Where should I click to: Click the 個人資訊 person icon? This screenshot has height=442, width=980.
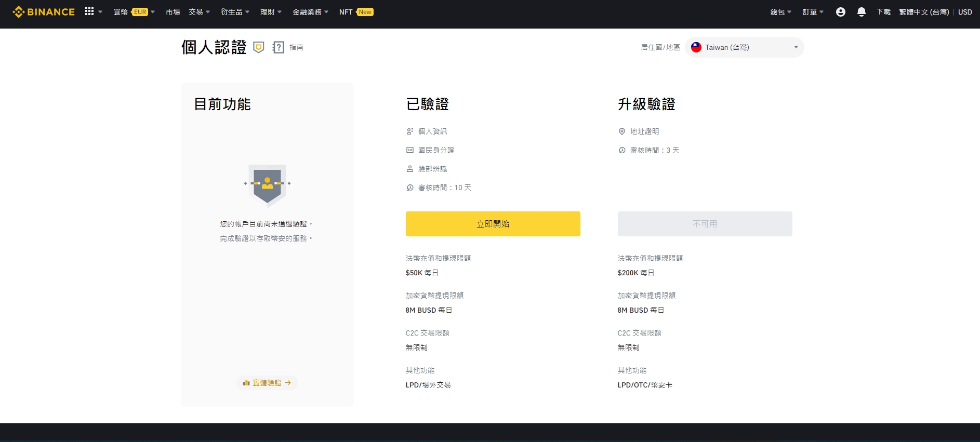[410, 131]
